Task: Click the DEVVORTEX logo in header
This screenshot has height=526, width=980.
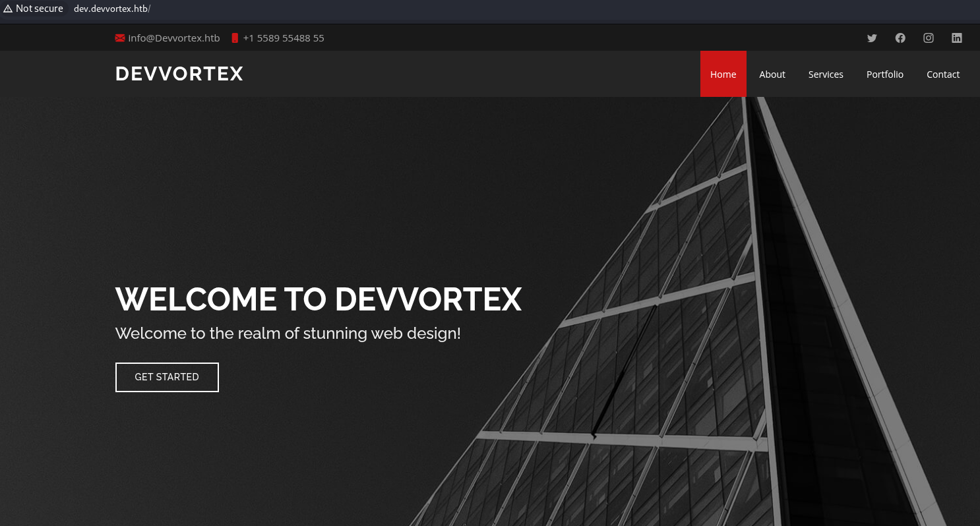Action: pos(179,74)
